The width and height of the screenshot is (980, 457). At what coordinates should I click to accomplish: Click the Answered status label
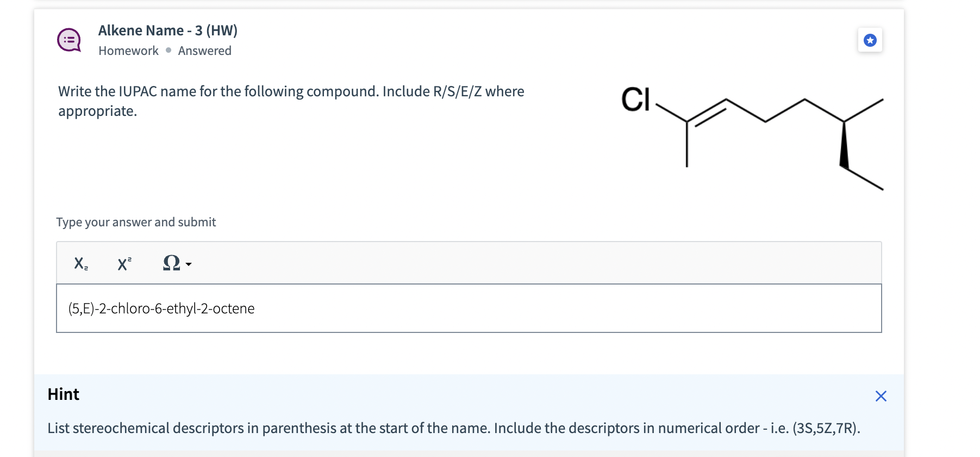(x=204, y=51)
